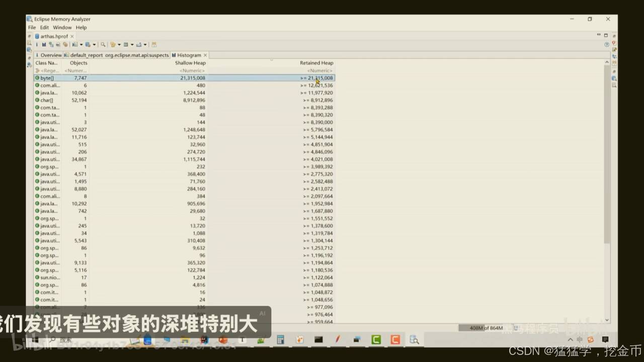Click the histogram bar-chart toolbar icon

click(44, 44)
